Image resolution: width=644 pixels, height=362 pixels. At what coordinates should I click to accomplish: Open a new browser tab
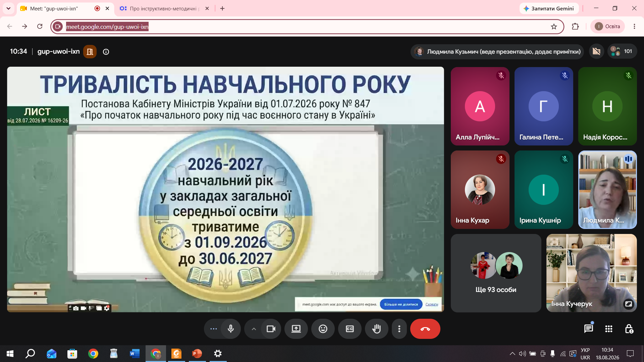point(222,8)
